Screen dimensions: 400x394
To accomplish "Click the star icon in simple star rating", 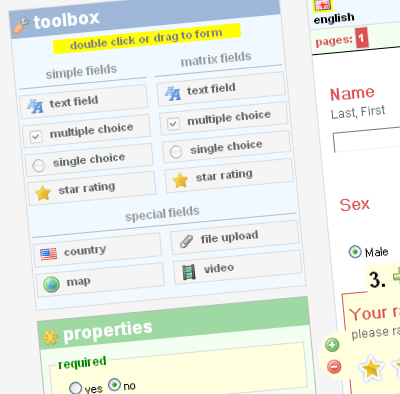I will [43, 193].
